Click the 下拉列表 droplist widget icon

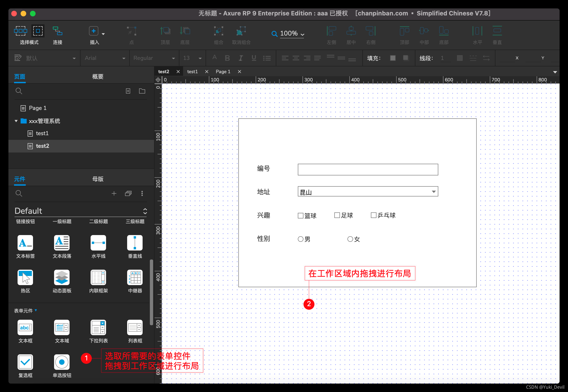coord(98,328)
